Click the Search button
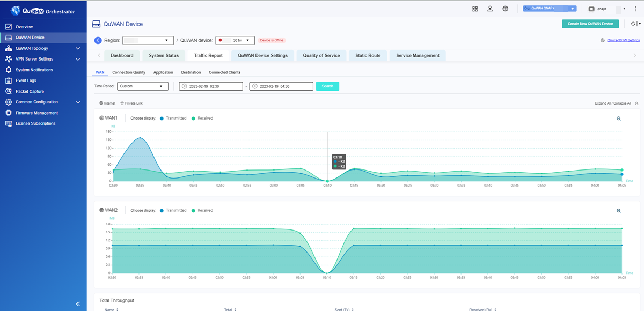644x311 pixels. click(x=327, y=86)
